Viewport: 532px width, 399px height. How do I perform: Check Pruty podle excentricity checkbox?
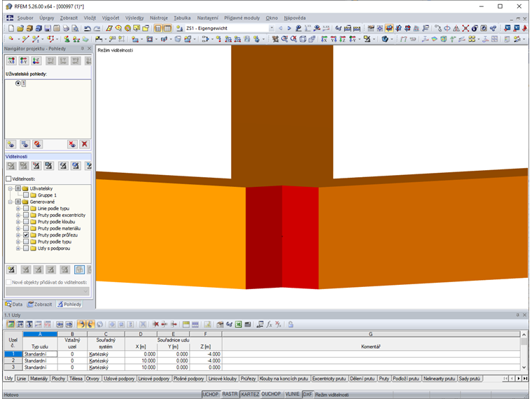tap(26, 215)
